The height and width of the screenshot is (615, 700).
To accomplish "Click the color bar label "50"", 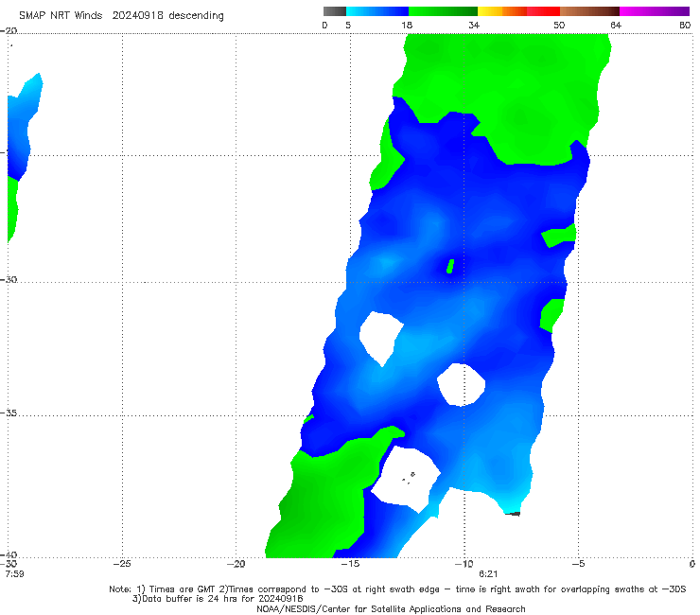I will 559,26.
